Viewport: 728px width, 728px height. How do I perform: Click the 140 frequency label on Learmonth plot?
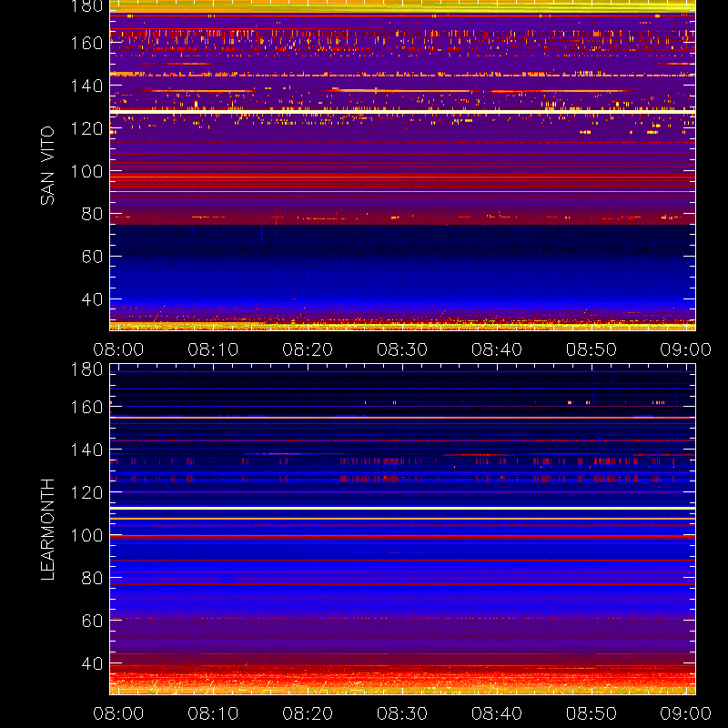coord(86,450)
